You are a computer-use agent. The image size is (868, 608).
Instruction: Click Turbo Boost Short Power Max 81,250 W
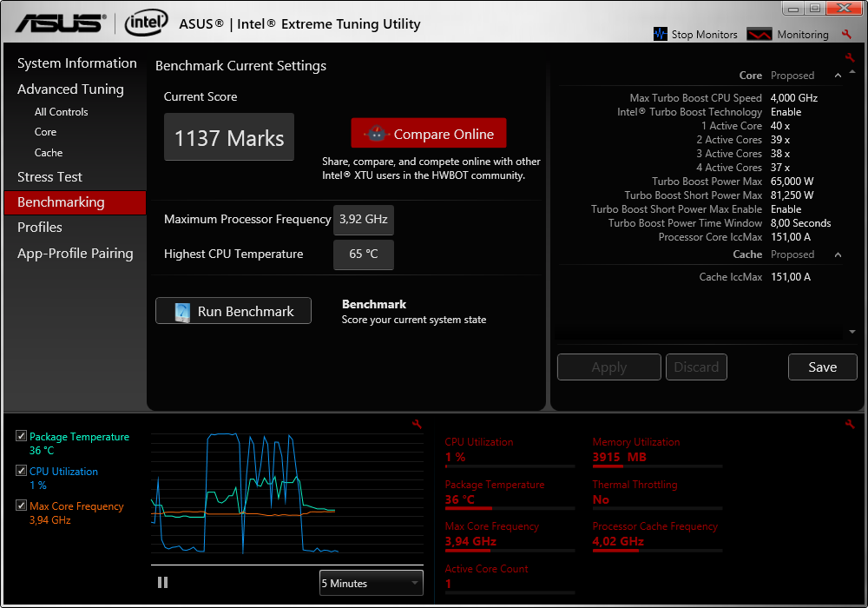[792, 195]
